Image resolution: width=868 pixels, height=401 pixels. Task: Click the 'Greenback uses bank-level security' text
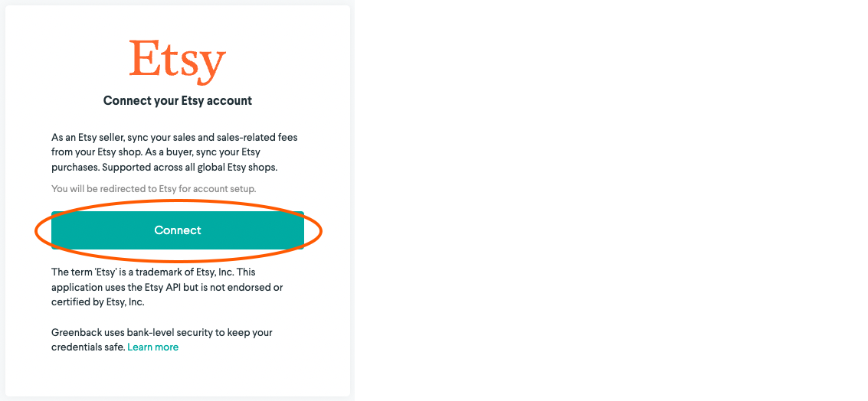point(162,332)
